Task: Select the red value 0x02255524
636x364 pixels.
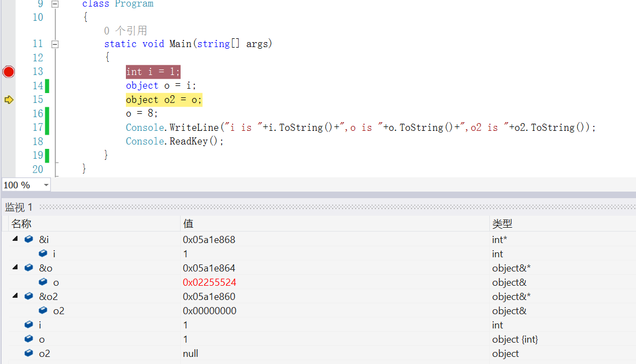Action: pos(209,282)
